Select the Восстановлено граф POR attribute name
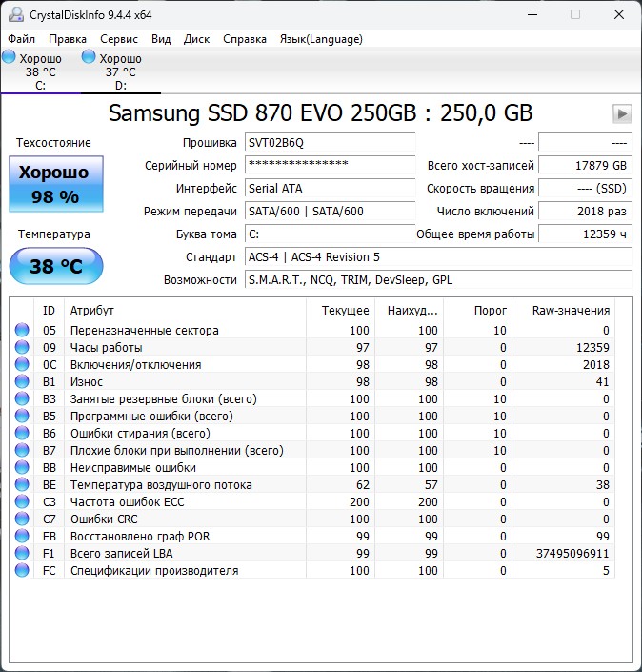 point(140,536)
